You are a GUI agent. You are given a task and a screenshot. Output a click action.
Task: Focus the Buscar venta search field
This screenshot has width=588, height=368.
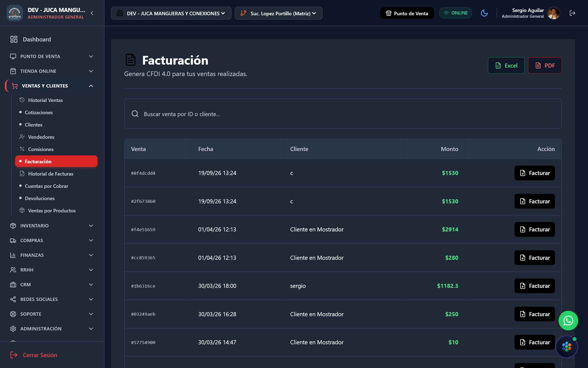[343, 114]
